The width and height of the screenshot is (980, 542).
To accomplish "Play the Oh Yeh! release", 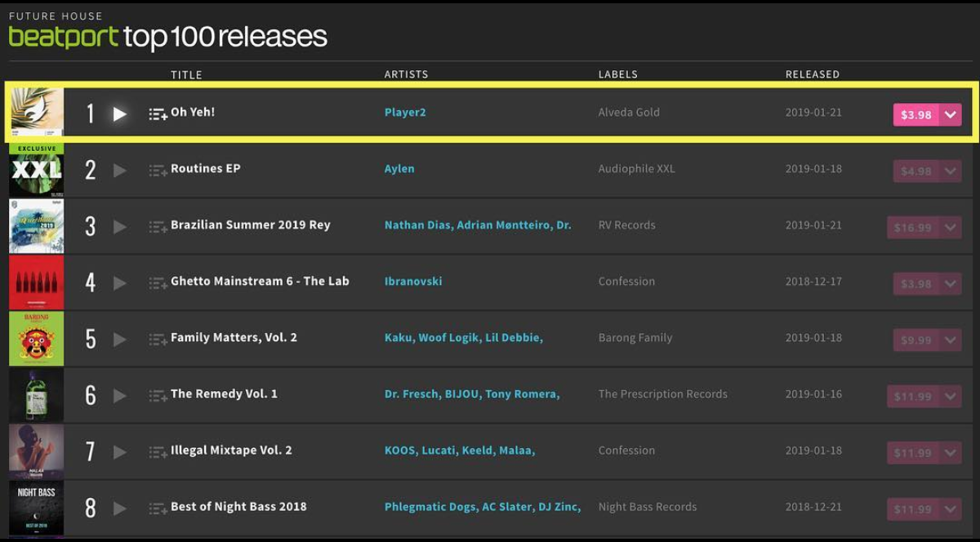I will coord(120,113).
